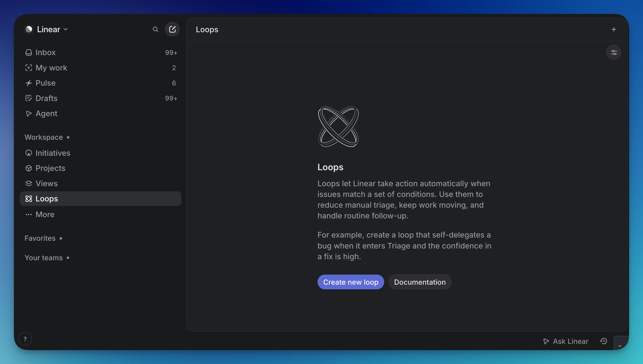Open My work
Screen dimensions: 643x364
[x=101, y=68]
